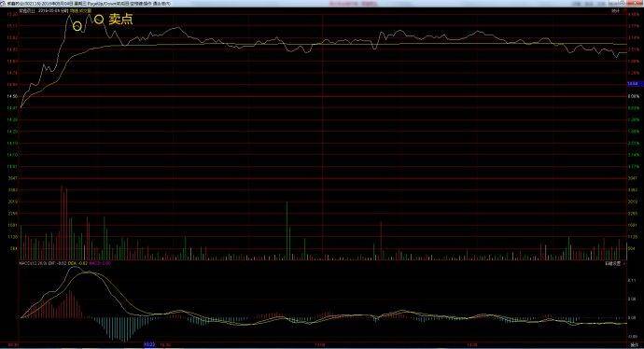Viewport: 644px width, 349px height.
Task: Click the first yellow circle sell marker
Action: click(77, 27)
